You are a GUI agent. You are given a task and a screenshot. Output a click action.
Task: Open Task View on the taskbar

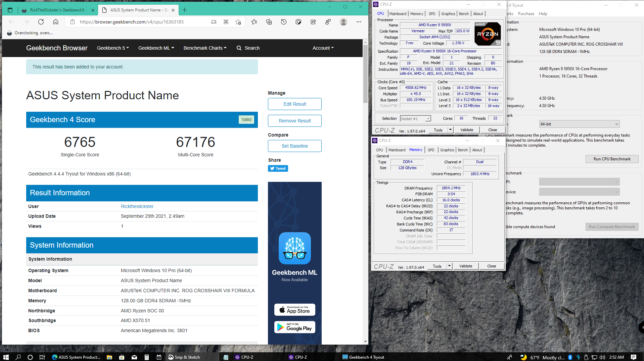click(x=42, y=357)
